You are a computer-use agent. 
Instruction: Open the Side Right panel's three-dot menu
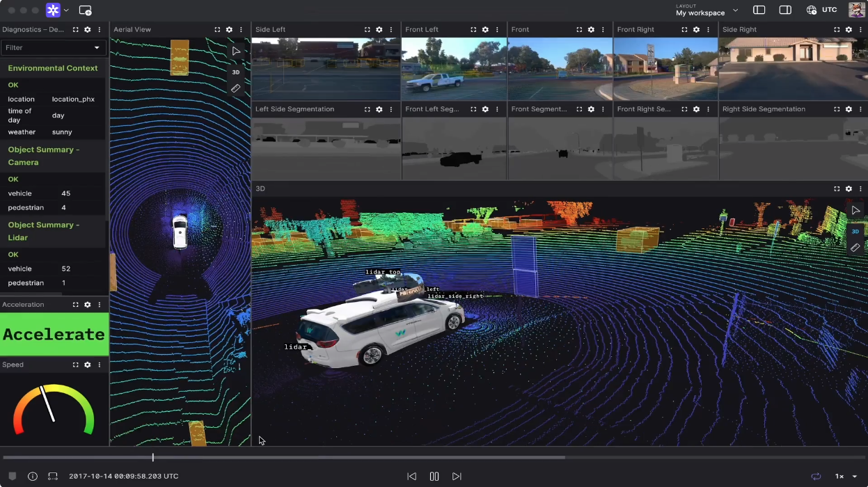[x=860, y=30]
